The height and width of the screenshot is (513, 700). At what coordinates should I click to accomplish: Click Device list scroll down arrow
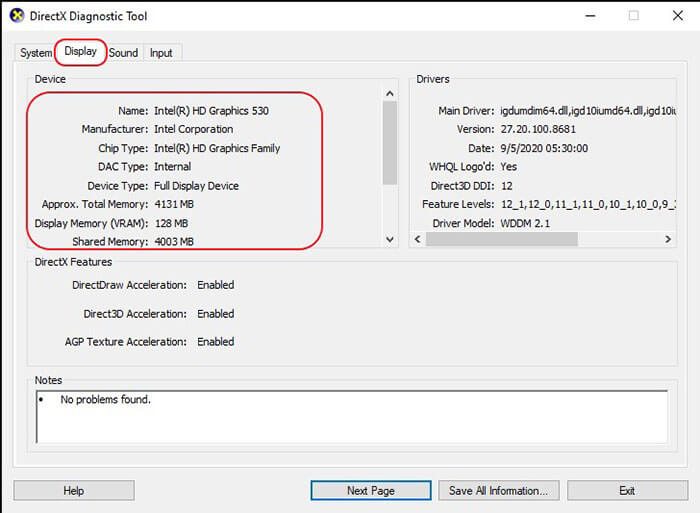(x=390, y=239)
